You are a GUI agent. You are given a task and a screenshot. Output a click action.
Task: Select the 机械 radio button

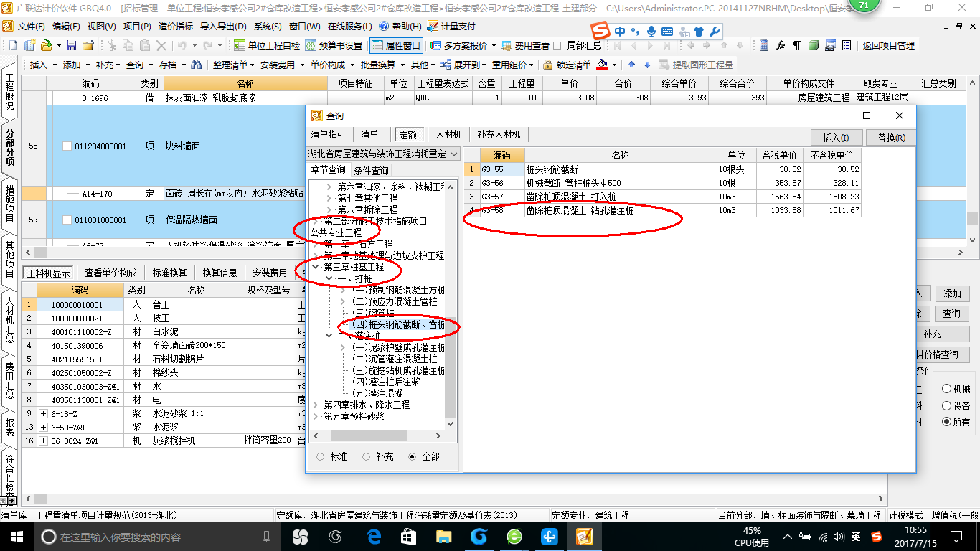[947, 389]
